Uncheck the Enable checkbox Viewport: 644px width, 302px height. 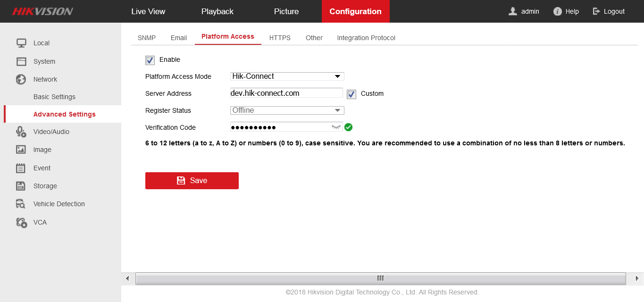(150, 60)
